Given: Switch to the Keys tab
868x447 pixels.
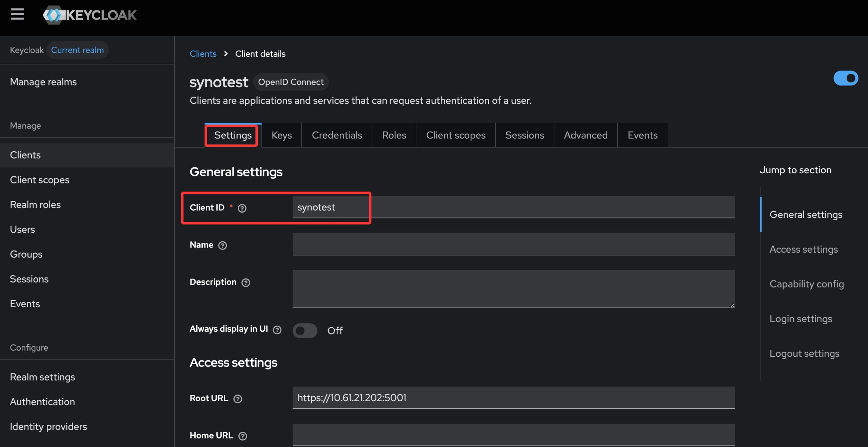Looking at the screenshot, I should (282, 135).
